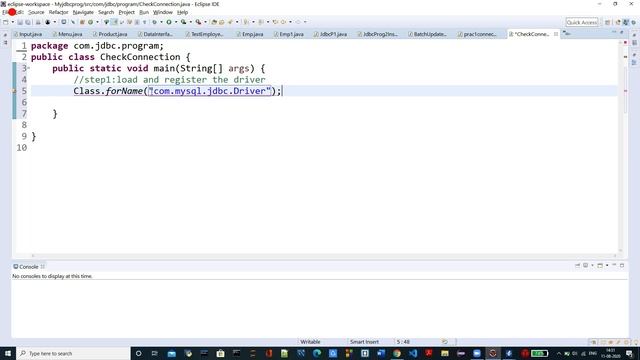The width and height of the screenshot is (640, 360).
Task: Open the Search menu
Action: click(x=106, y=12)
